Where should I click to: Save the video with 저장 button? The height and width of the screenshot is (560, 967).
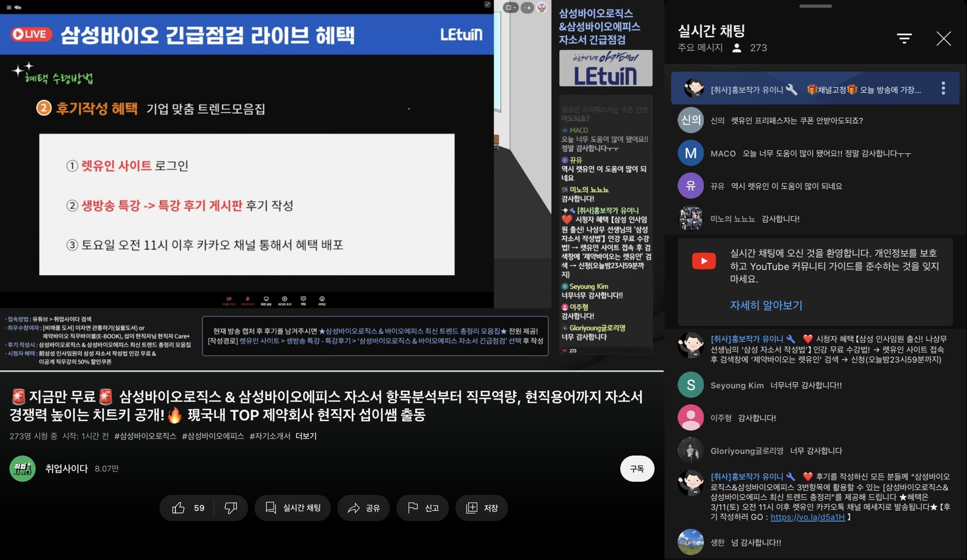482,508
